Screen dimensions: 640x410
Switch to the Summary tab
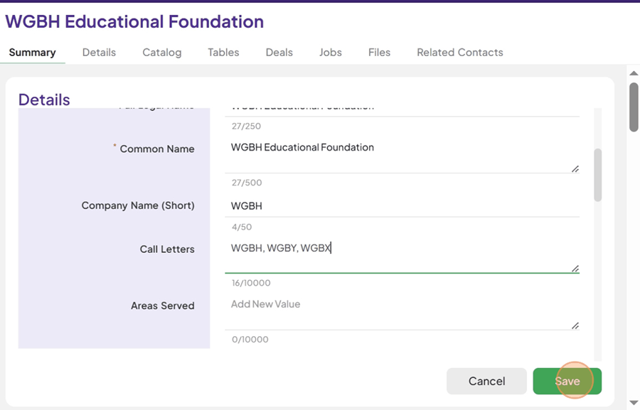pos(32,52)
